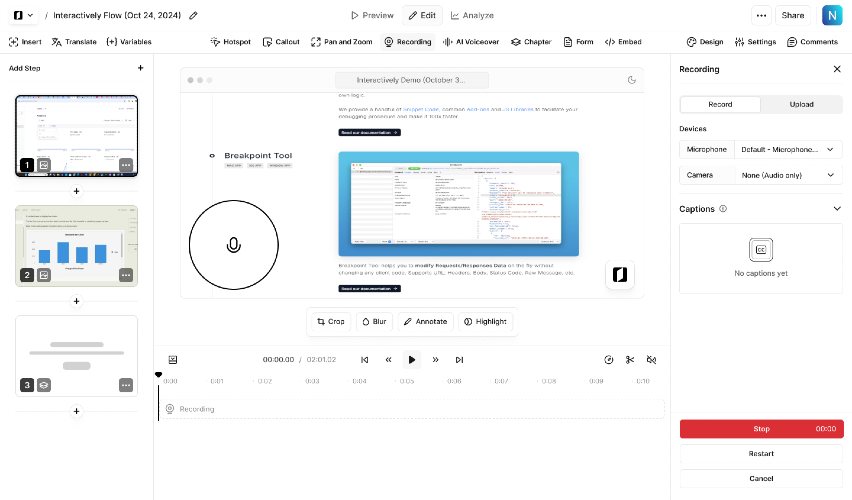852x500 pixels.
Task: Open the workspace logo dropdown
Action: coord(23,15)
